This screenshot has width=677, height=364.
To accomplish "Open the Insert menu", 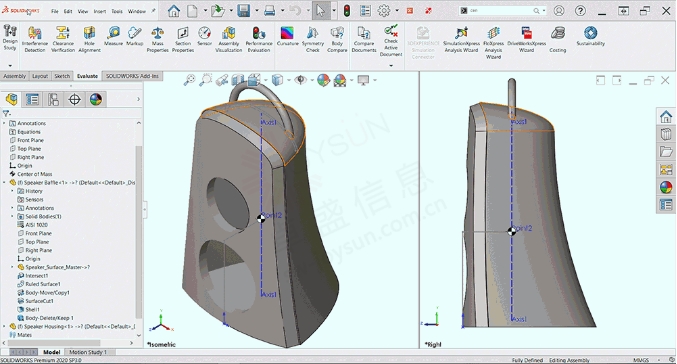I will [x=100, y=11].
